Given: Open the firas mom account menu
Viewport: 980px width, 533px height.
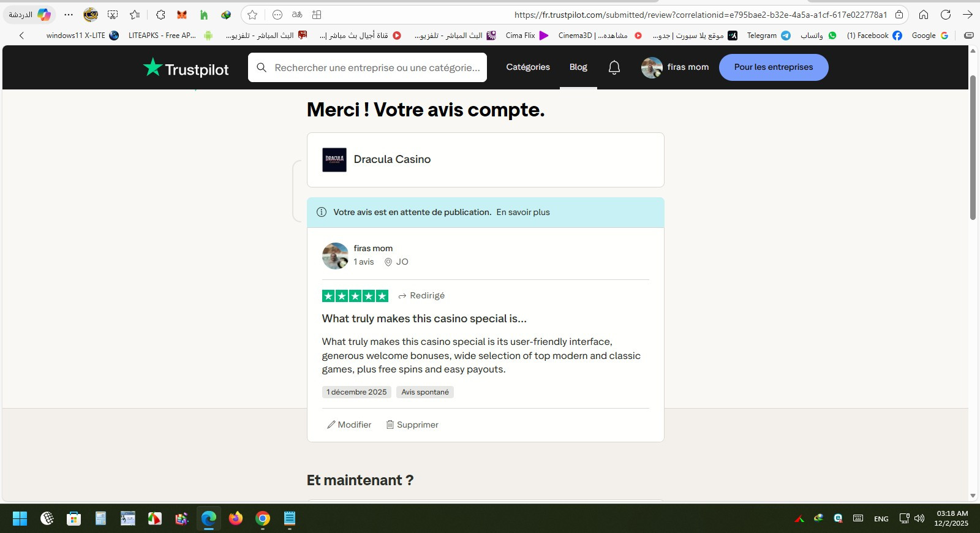Looking at the screenshot, I should [x=675, y=67].
